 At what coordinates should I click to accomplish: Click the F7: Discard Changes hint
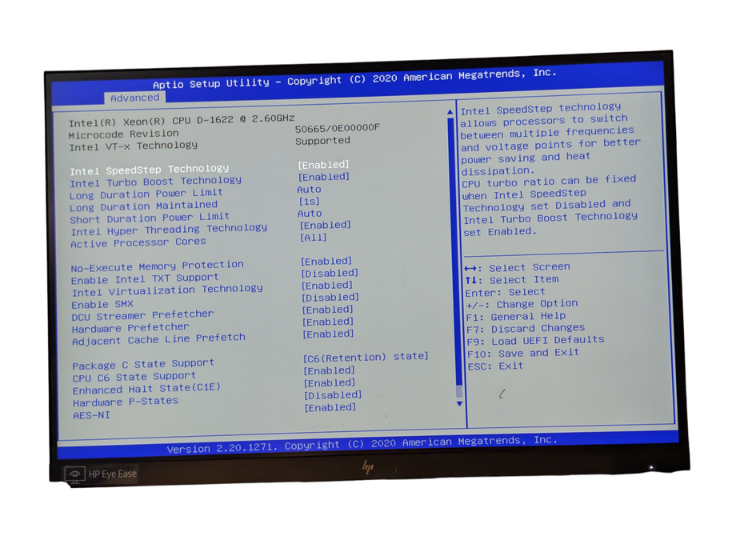[x=526, y=329]
